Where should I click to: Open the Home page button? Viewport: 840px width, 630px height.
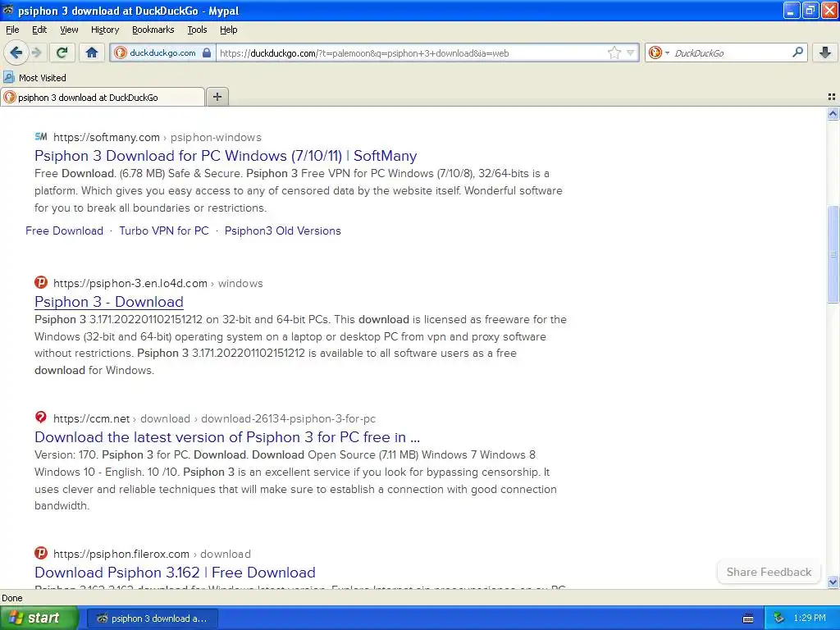tap(92, 52)
